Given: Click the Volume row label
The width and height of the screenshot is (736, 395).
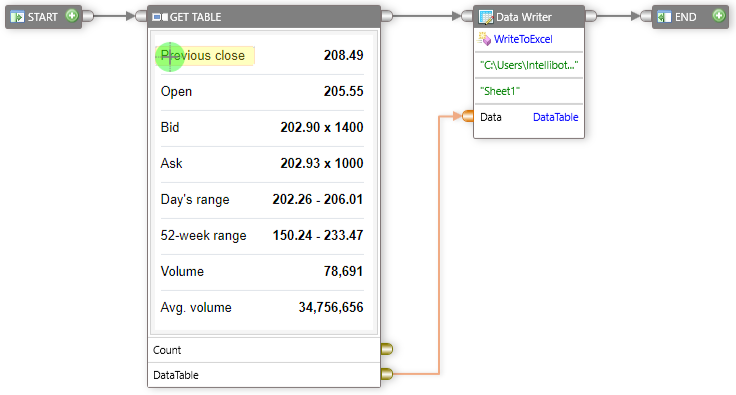Looking at the screenshot, I should click(182, 272).
